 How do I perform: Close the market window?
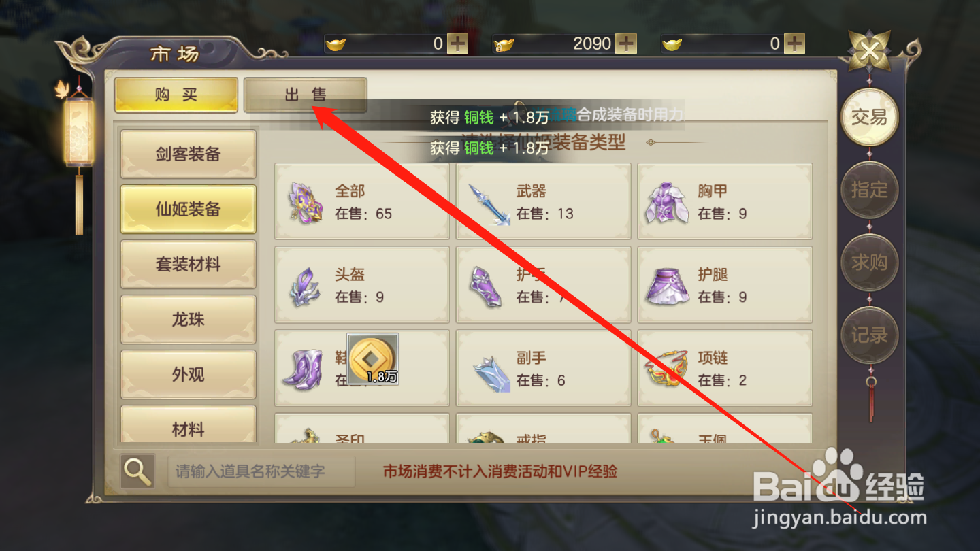coord(870,50)
